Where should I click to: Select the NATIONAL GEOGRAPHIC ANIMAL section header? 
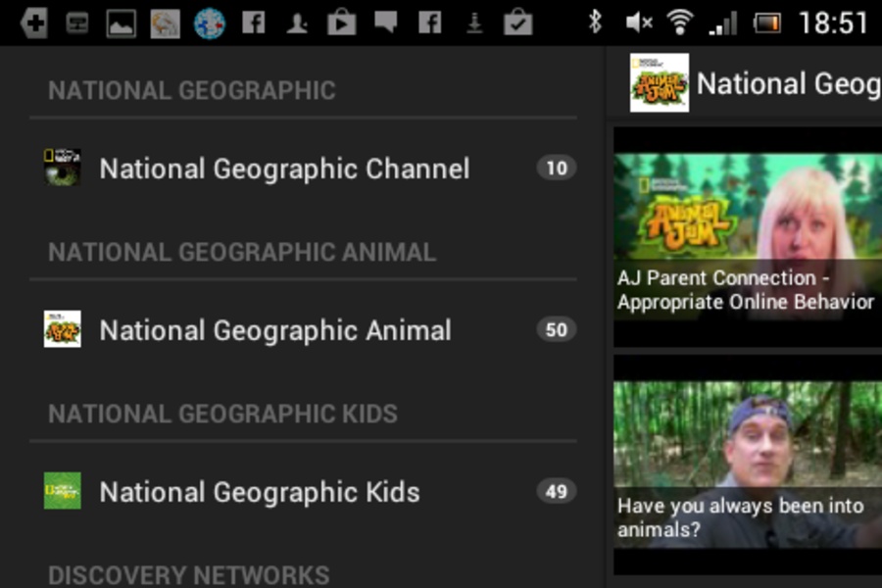242,252
